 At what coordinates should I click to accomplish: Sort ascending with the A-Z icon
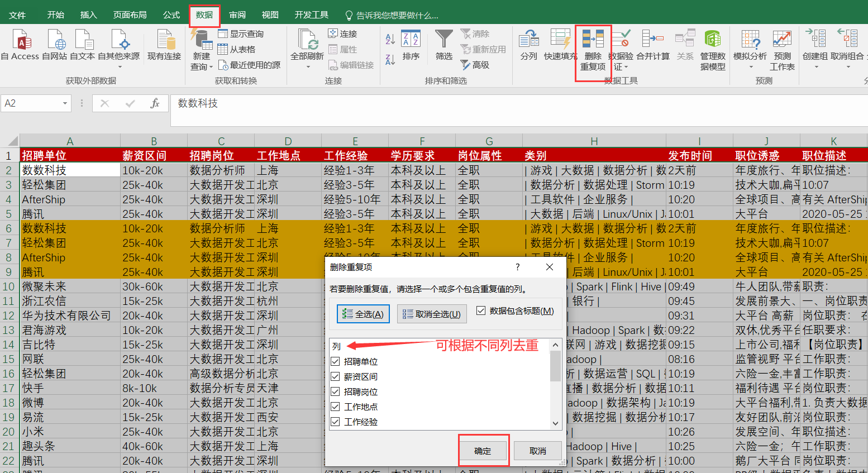(390, 39)
